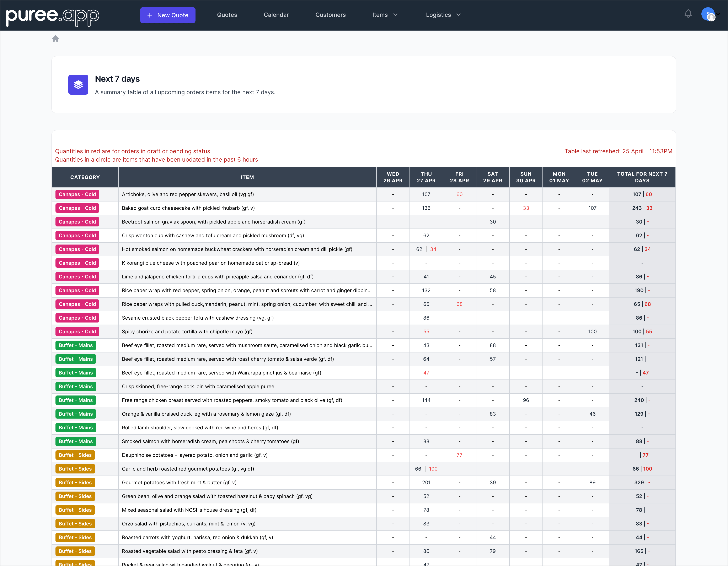Click Roasted carrots with yoghurt item
Screen dimensions: 728x566
[197, 537]
